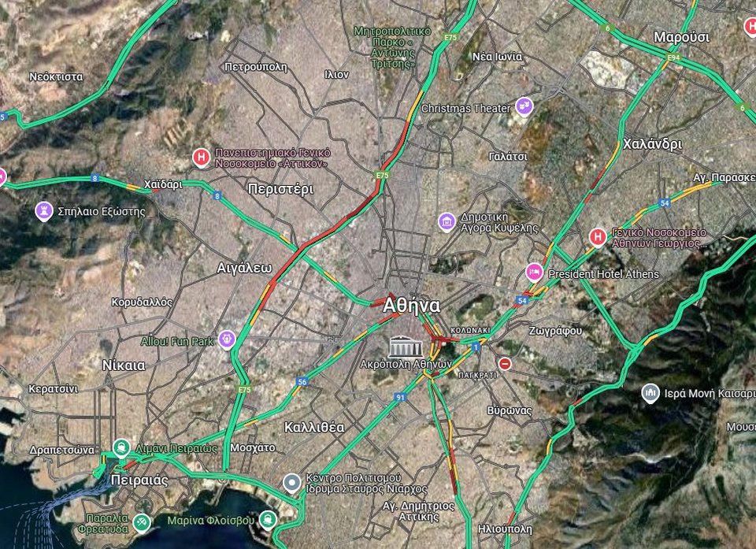Click the Παραλία Φρεαττύδα beach icon
The height and width of the screenshot is (549, 756).
(141, 521)
